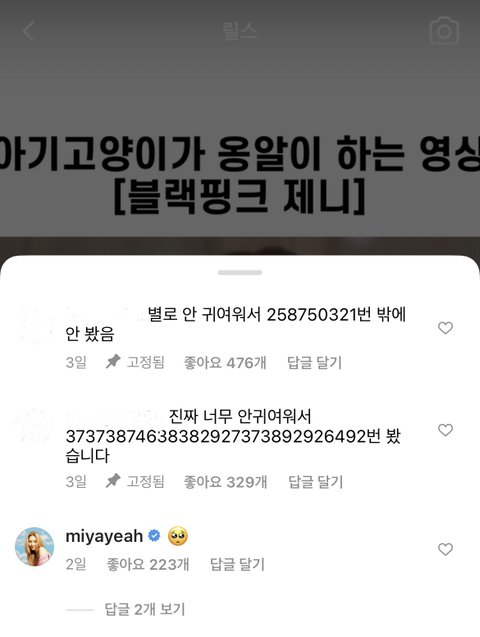Like miyayeah's comment with heart icon
The image size is (480, 637).
point(445,549)
